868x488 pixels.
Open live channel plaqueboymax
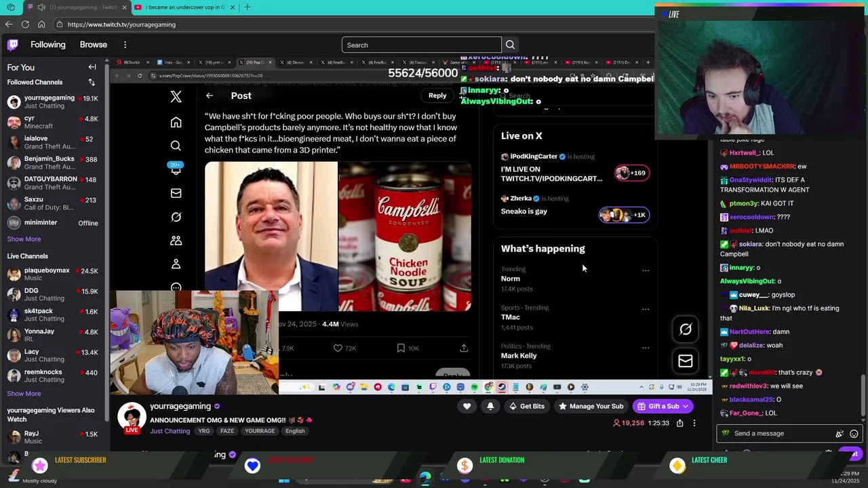pos(53,274)
